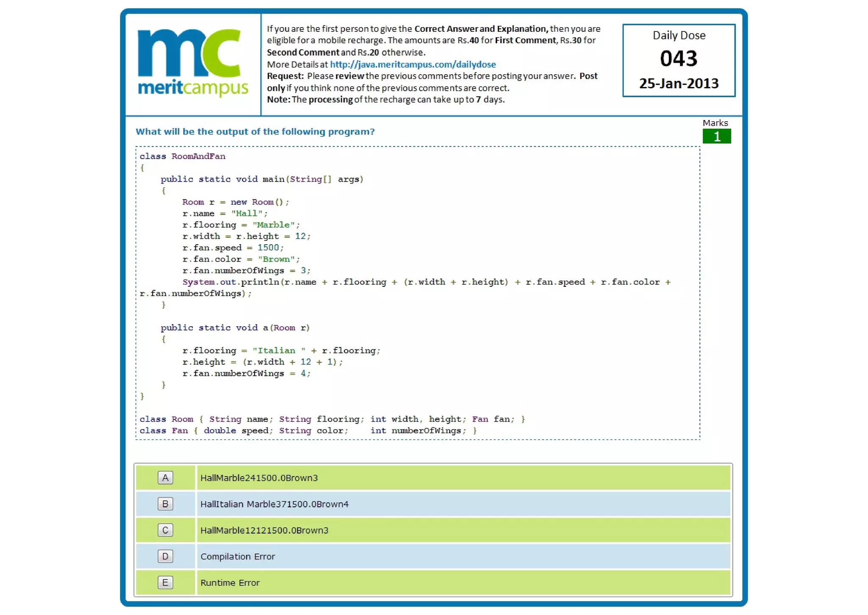The width and height of the screenshot is (868, 615).
Task: Click the Runtime Error answer row
Action: [x=230, y=583]
